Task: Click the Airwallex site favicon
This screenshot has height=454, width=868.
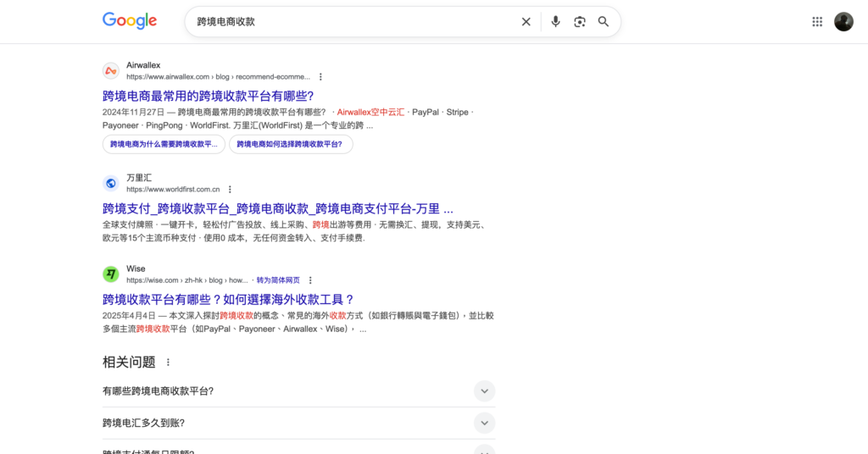Action: click(111, 71)
